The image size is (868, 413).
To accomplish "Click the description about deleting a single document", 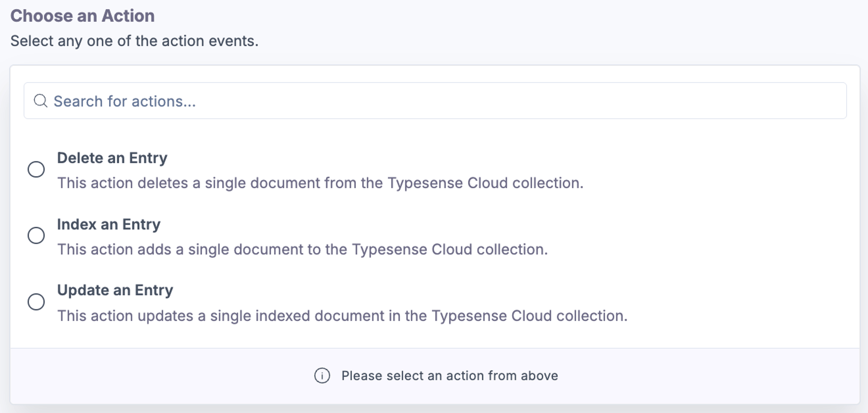I will click(x=321, y=183).
